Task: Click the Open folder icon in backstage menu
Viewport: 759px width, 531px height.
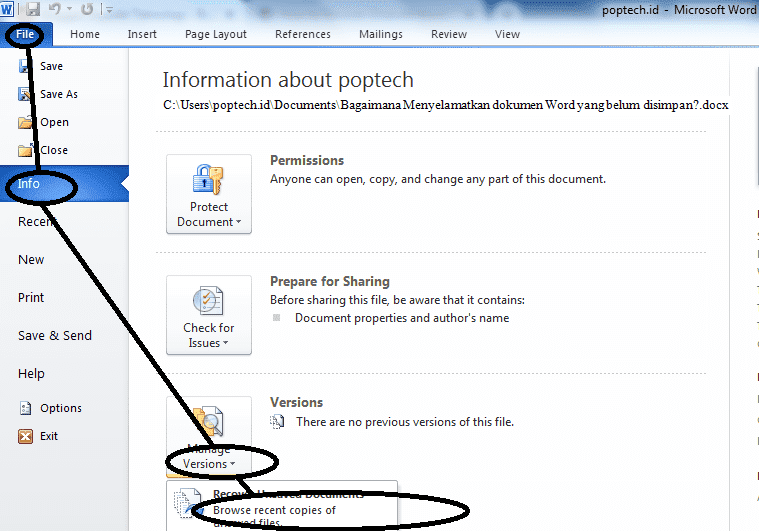Action: pyautogui.click(x=25, y=122)
